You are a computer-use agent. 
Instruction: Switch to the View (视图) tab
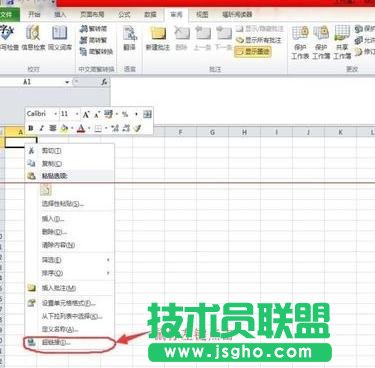coord(202,14)
